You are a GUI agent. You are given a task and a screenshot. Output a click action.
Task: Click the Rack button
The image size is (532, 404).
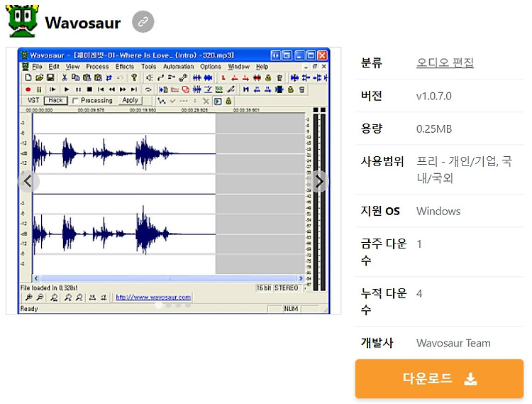[55, 101]
